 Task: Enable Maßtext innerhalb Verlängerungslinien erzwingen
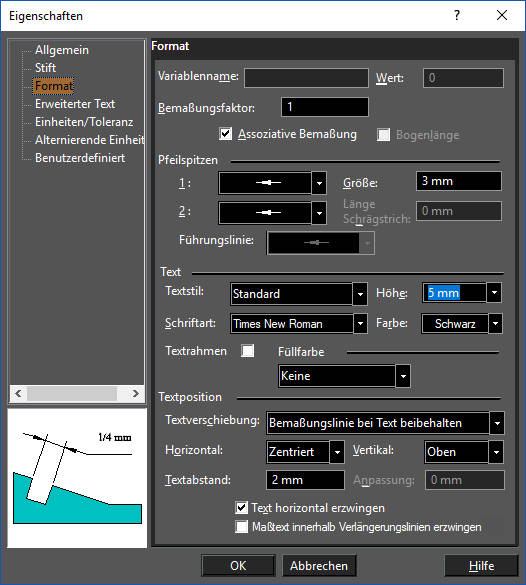click(241, 527)
